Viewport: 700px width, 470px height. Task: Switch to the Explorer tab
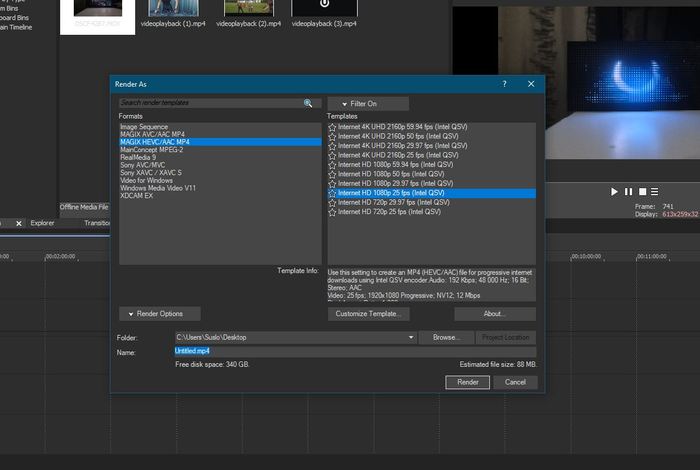tap(42, 223)
